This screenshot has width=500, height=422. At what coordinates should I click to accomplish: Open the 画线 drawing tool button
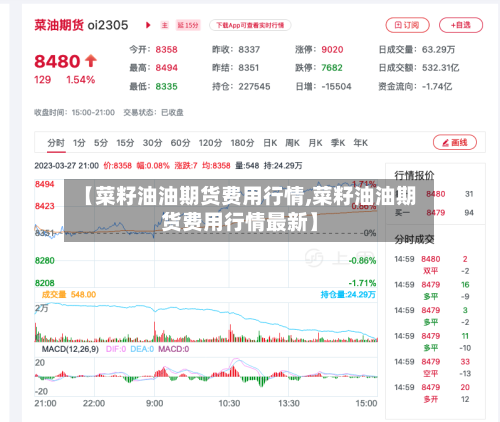click(455, 143)
